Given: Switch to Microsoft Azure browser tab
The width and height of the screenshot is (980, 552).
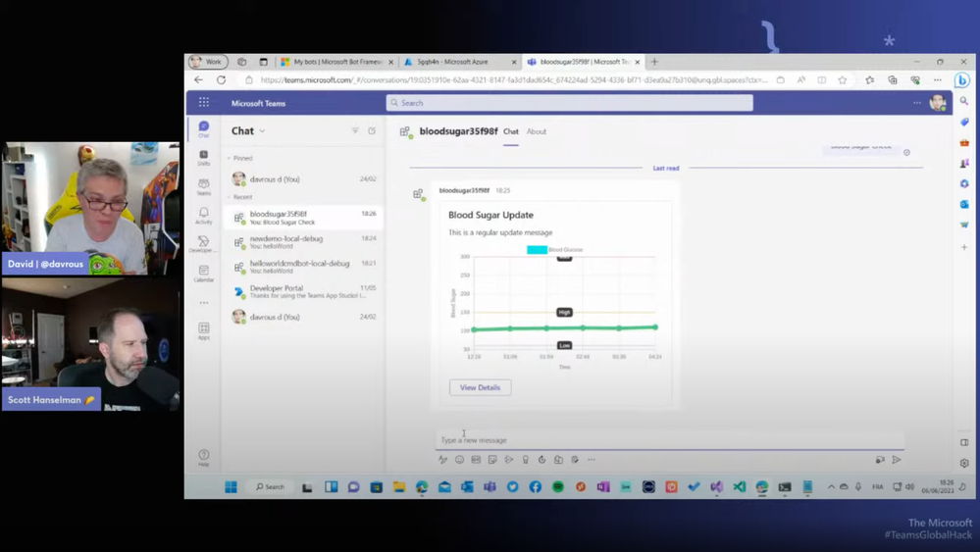Looking at the screenshot, I should [459, 62].
